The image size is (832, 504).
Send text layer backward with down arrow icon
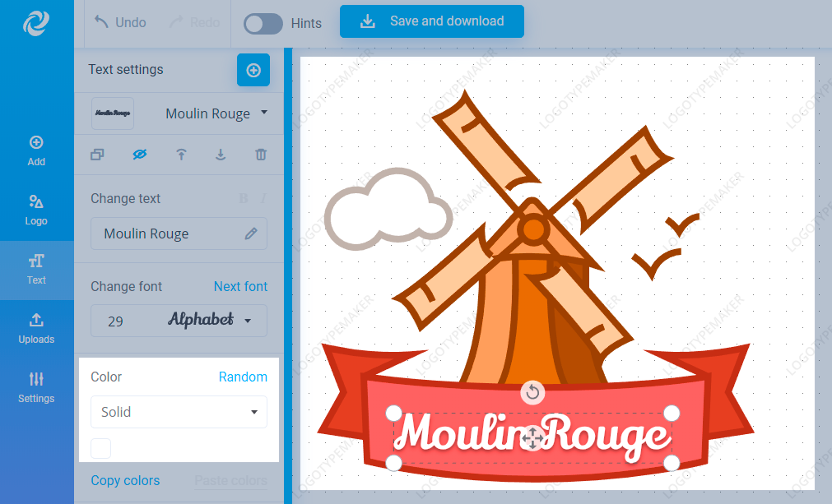(x=221, y=155)
